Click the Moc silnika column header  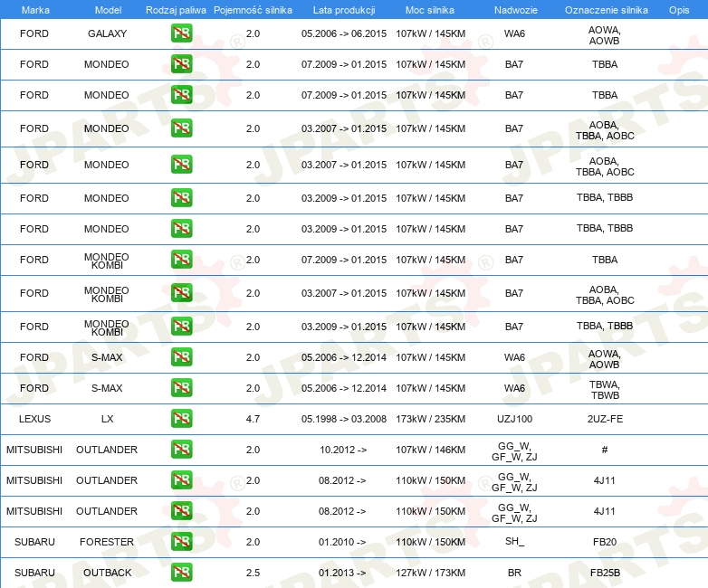click(430, 10)
